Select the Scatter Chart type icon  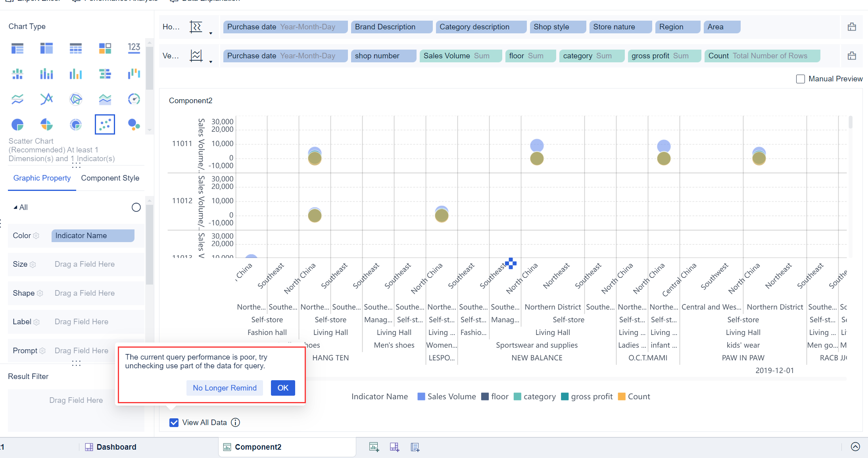click(105, 125)
